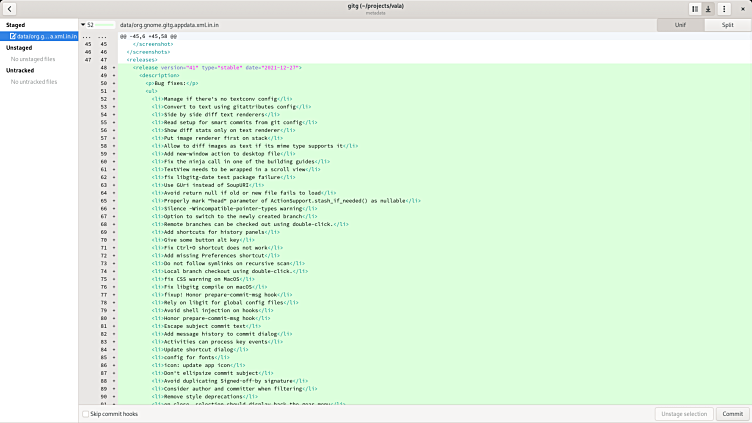Click the back arrow button in header
752x423 pixels.
tap(11, 9)
